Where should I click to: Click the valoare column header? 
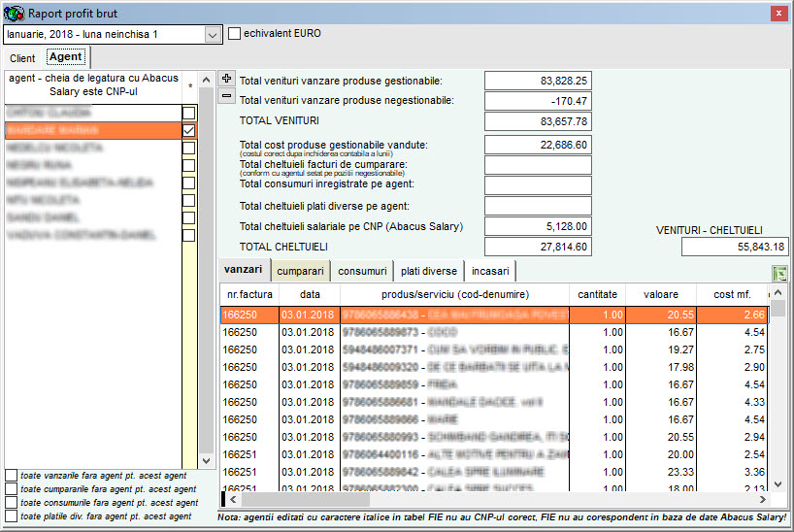click(x=661, y=294)
